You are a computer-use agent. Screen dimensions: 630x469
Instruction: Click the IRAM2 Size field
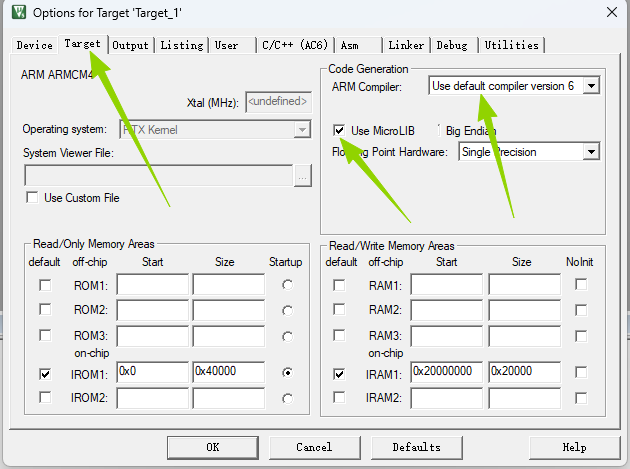525,398
